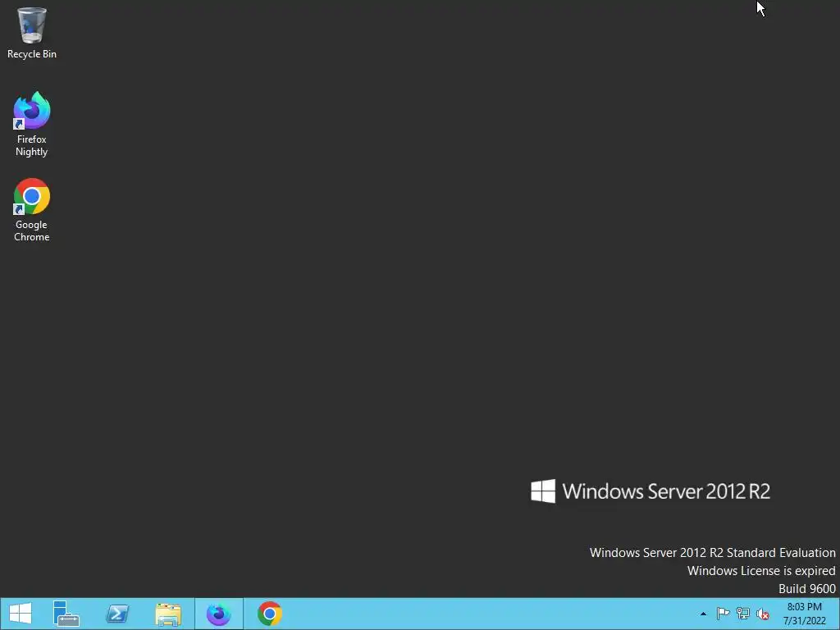The width and height of the screenshot is (840, 630).
Task: Open Action Center flag icon
Action: (723, 614)
